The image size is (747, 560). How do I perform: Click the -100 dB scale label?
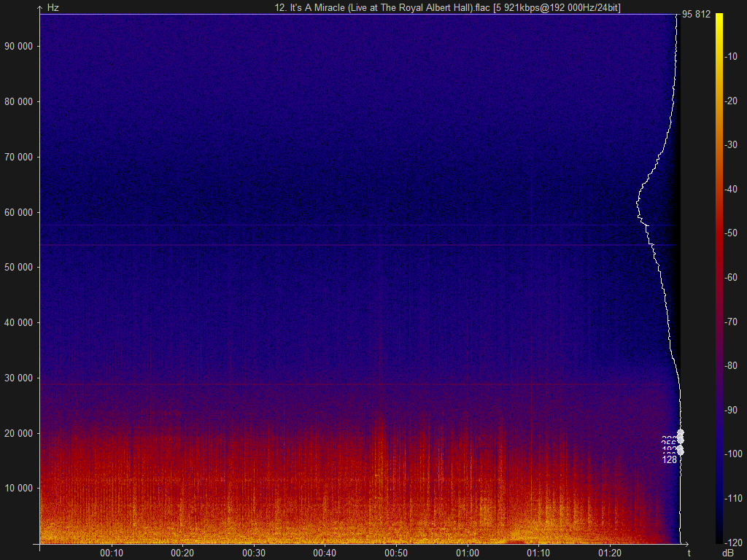pos(732,454)
